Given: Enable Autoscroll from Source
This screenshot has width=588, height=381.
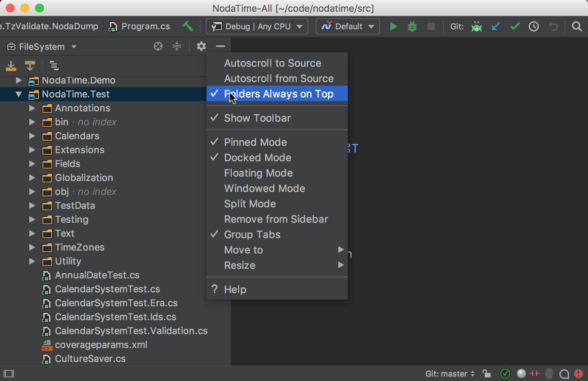Looking at the screenshot, I should pyautogui.click(x=277, y=78).
